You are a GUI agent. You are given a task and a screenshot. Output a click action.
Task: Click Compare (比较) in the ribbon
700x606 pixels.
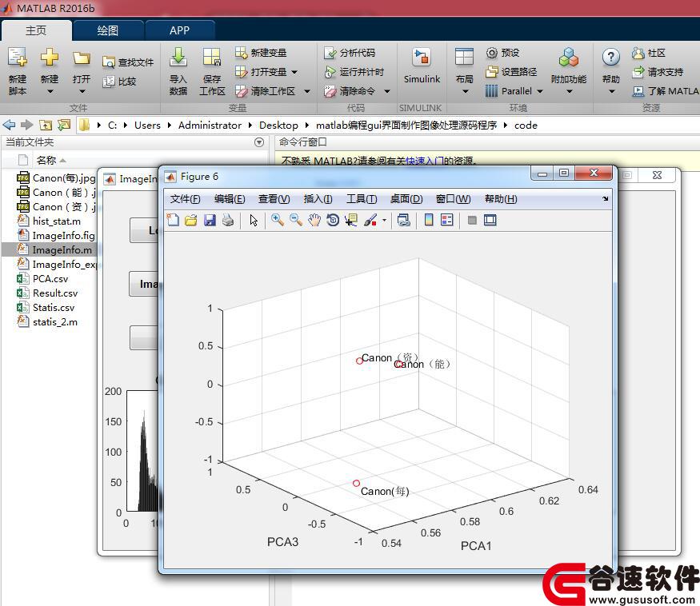coord(120,82)
